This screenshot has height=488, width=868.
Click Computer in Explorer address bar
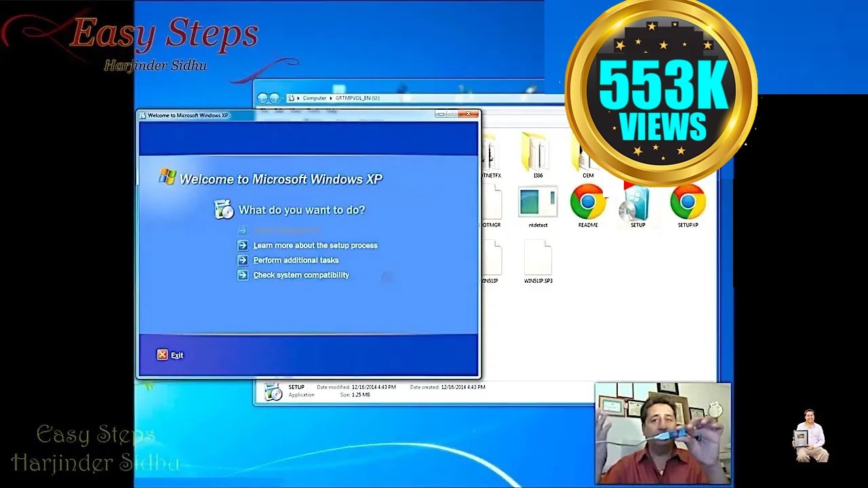(314, 98)
